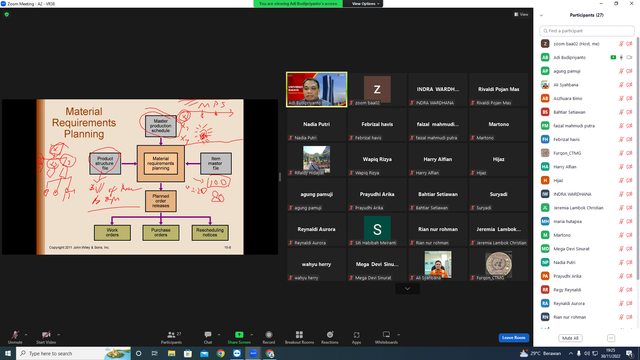
Task: Click the taskbar clock showing 19:25
Action: pyautogui.click(x=611, y=353)
